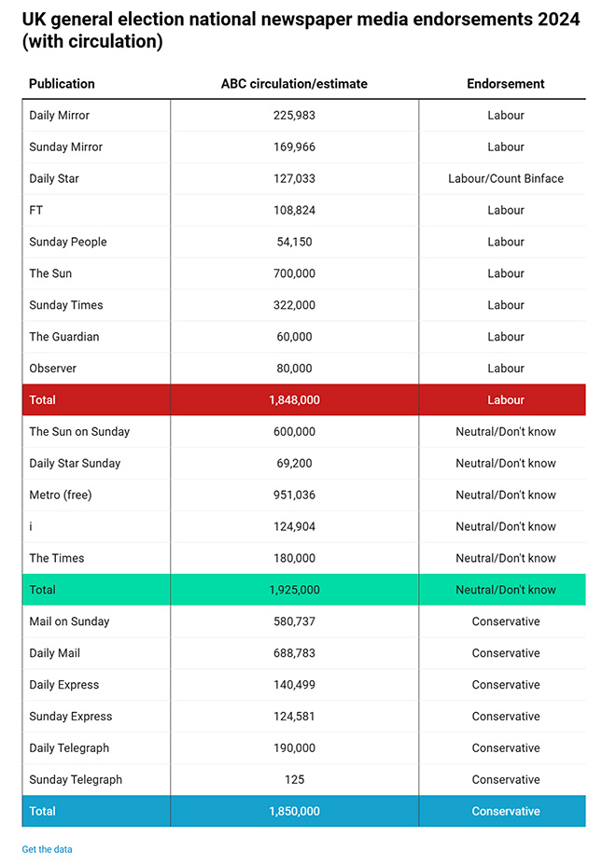The height and width of the screenshot is (865, 616).
Task: Click the chart title heading text
Action: [299, 32]
